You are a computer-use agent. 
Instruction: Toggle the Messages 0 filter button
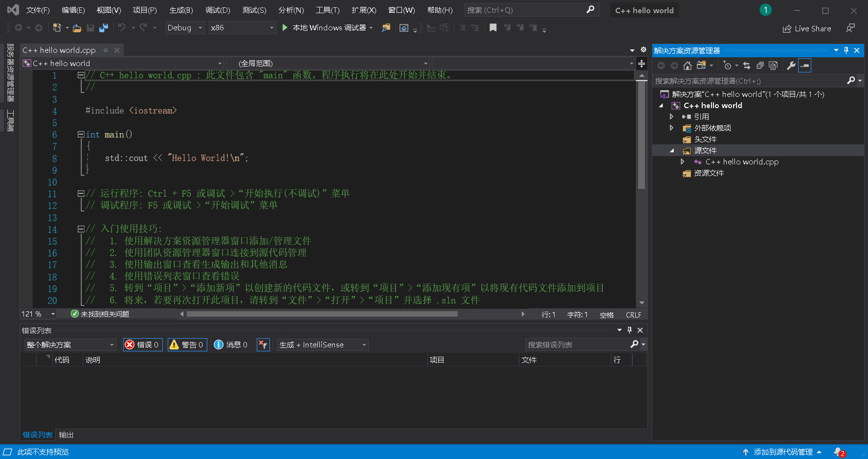coord(231,345)
